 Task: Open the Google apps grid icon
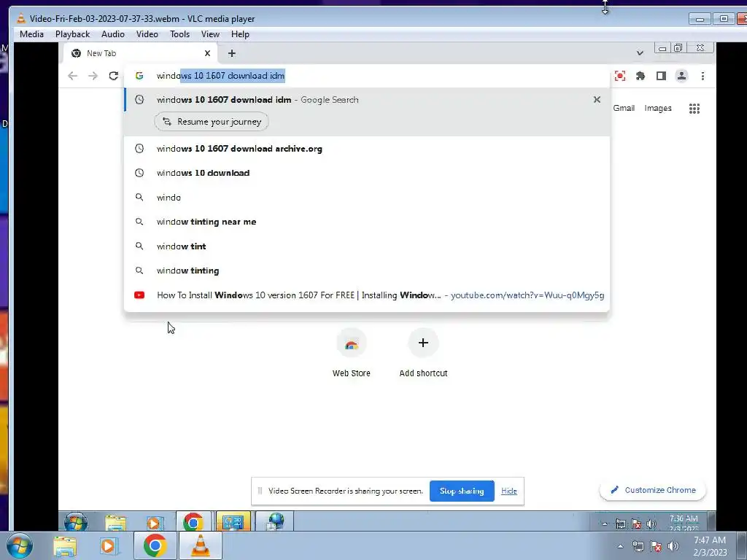click(694, 109)
